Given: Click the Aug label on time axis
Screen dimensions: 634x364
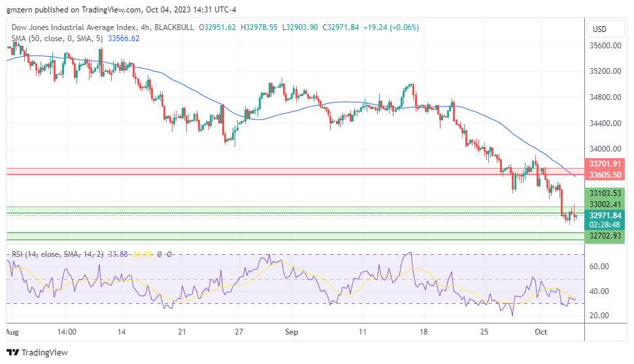Looking at the screenshot, I should point(12,332).
